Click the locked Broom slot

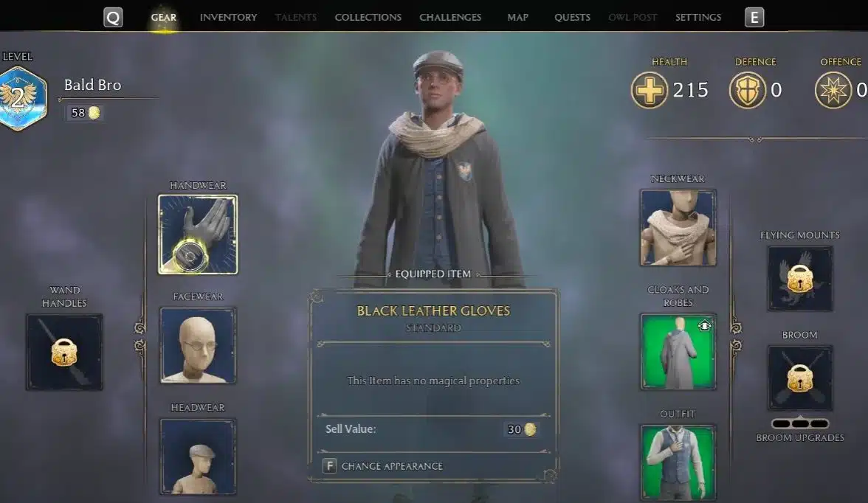coord(800,378)
